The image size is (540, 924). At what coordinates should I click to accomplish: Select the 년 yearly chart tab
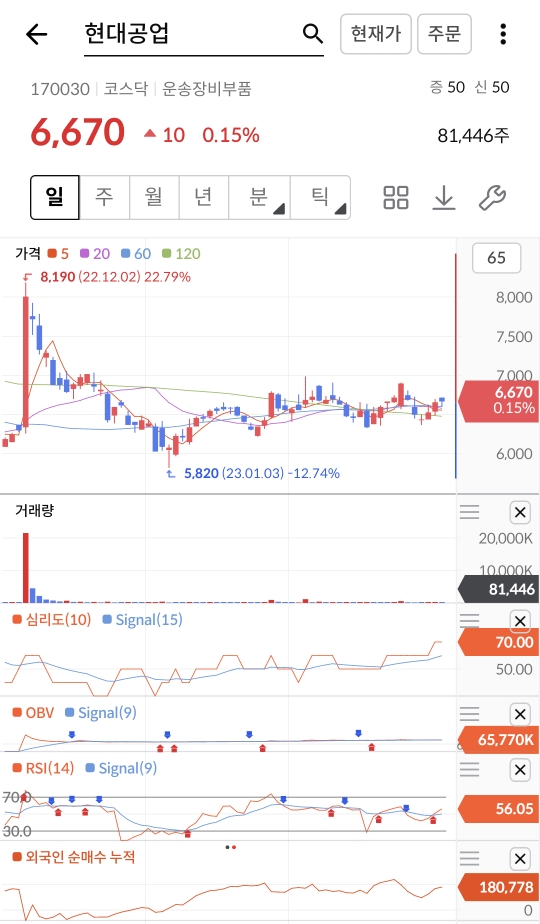(203, 197)
